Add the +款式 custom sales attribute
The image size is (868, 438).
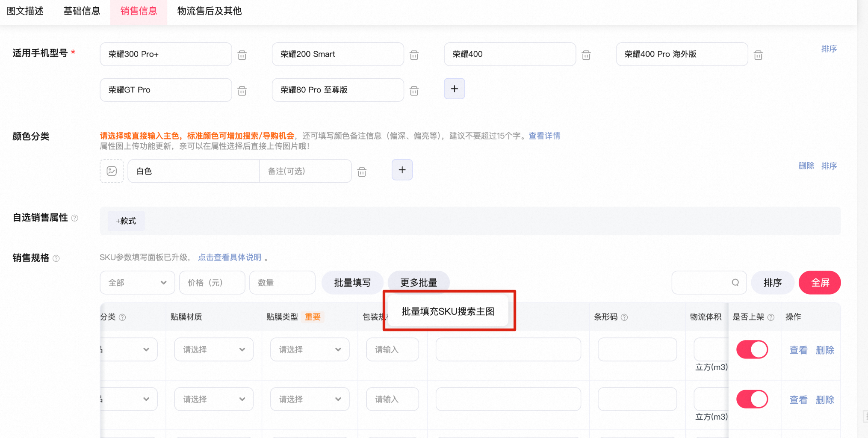click(126, 221)
